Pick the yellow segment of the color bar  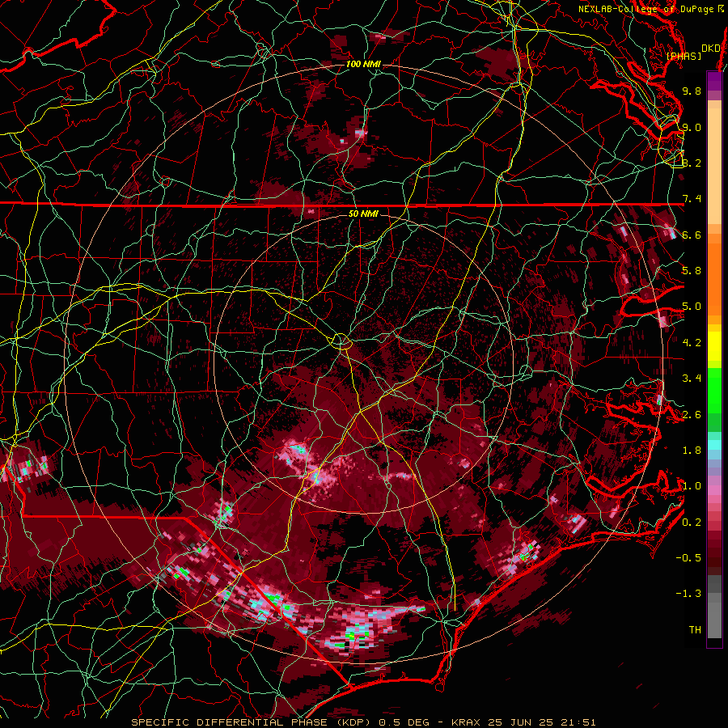pyautogui.click(x=714, y=346)
